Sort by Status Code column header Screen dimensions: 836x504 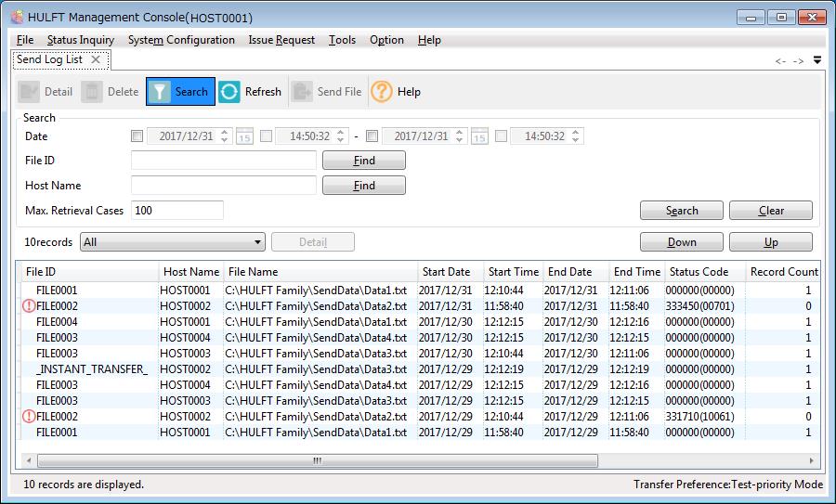(705, 272)
